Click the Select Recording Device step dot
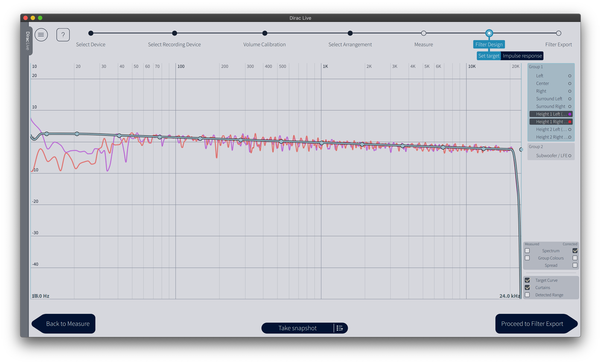Viewport: 601px width, 364px height. click(174, 33)
